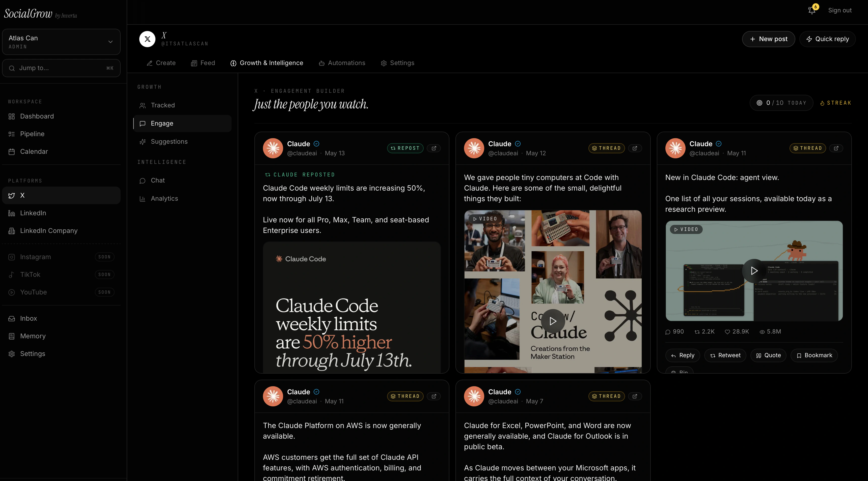Click Claude avatar on May 7 post
Image resolution: width=868 pixels, height=481 pixels.
tap(474, 396)
